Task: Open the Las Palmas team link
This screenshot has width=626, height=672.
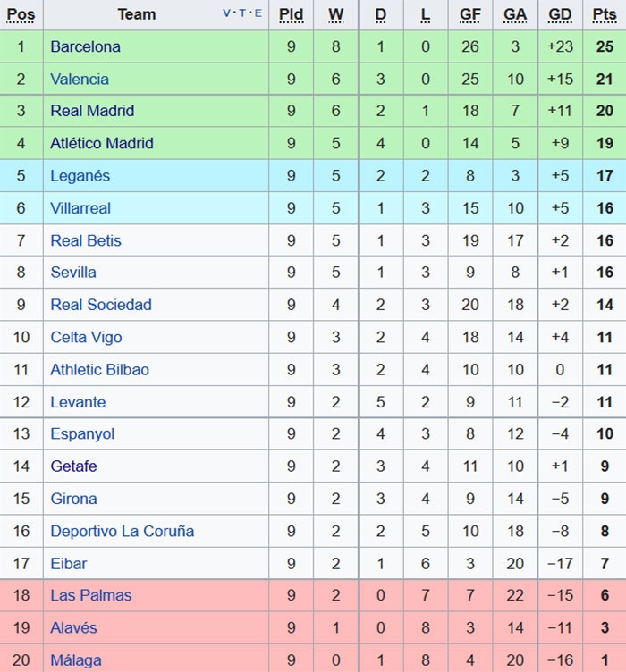Action: (90, 595)
